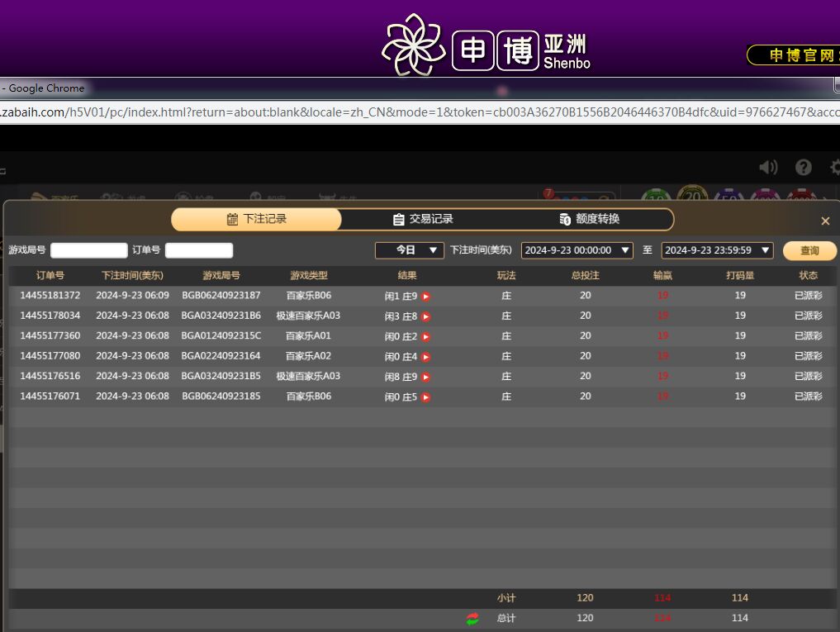
Task: Focus the 游戏局号 input field
Action: pyautogui.click(x=89, y=250)
